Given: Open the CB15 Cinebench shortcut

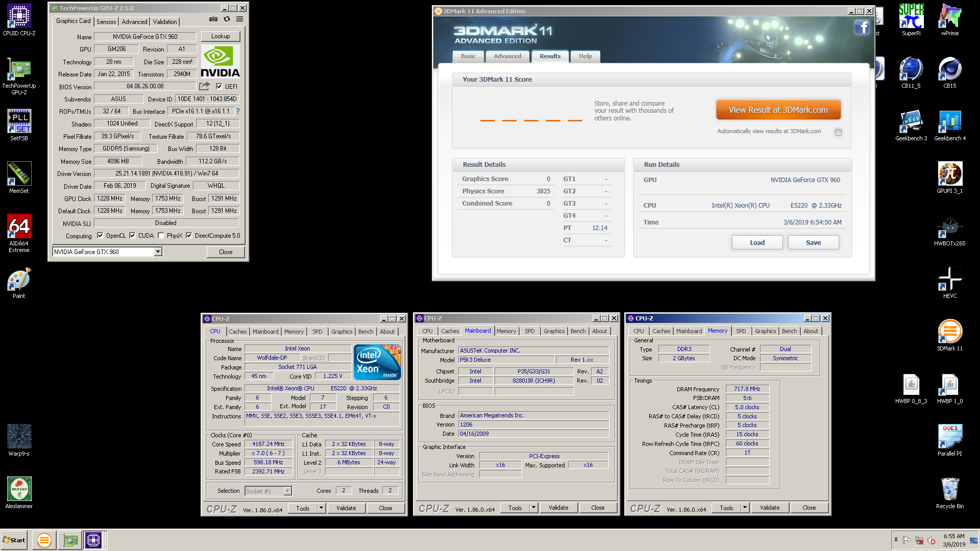Looking at the screenshot, I should pyautogui.click(x=950, y=73).
